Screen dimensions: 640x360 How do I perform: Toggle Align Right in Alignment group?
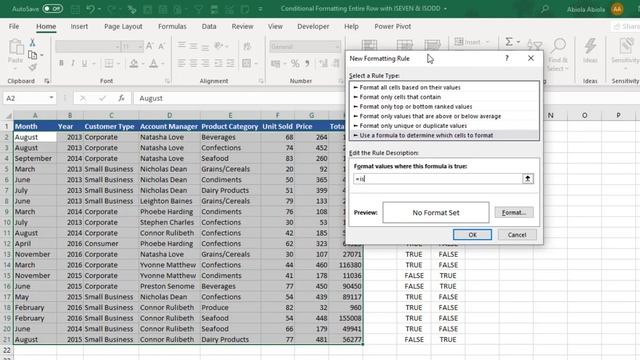205,63
